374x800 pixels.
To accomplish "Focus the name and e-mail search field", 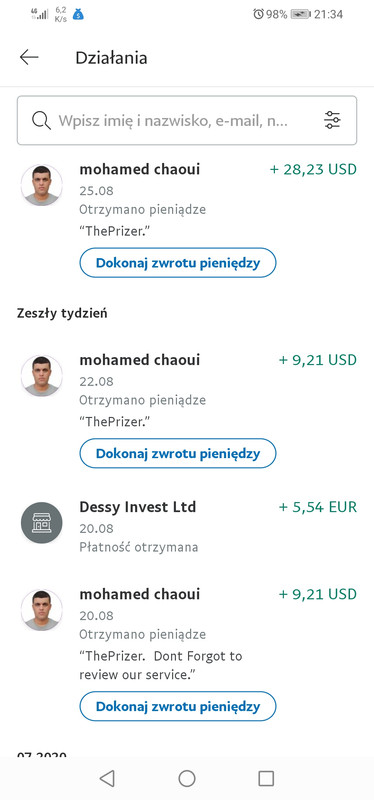I will 187,120.
